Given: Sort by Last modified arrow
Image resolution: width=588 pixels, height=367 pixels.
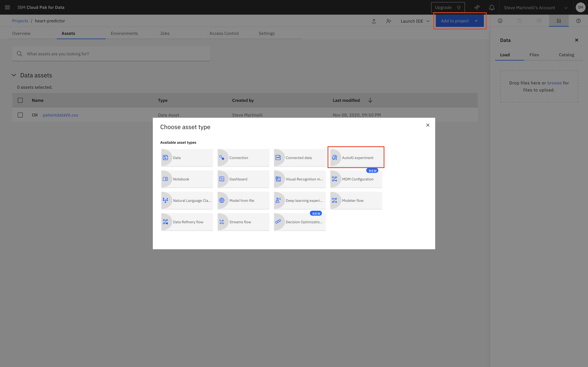Looking at the screenshot, I should 370,100.
